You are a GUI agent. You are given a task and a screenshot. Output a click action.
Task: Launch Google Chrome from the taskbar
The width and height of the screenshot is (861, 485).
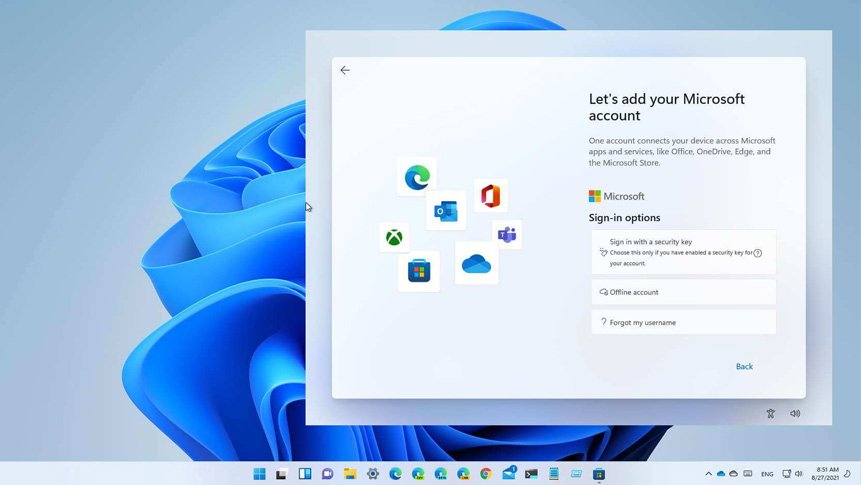point(486,474)
